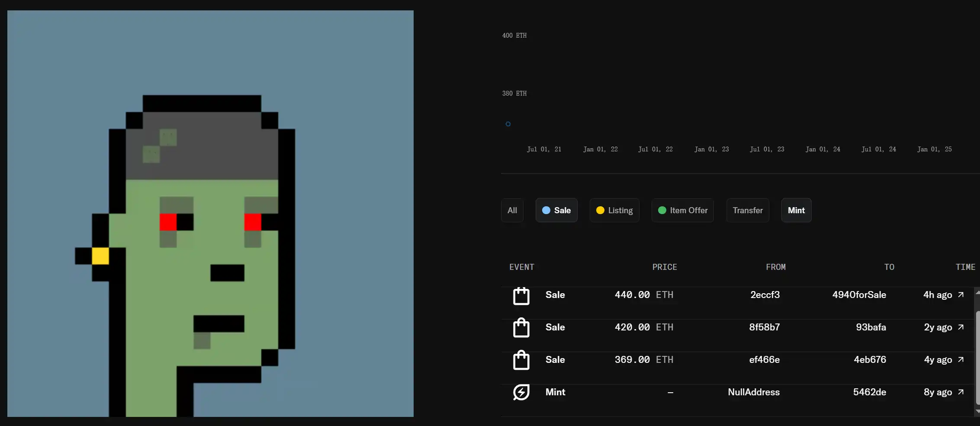Click the lightning Mint event icon
This screenshot has width=980, height=426.
[521, 392]
